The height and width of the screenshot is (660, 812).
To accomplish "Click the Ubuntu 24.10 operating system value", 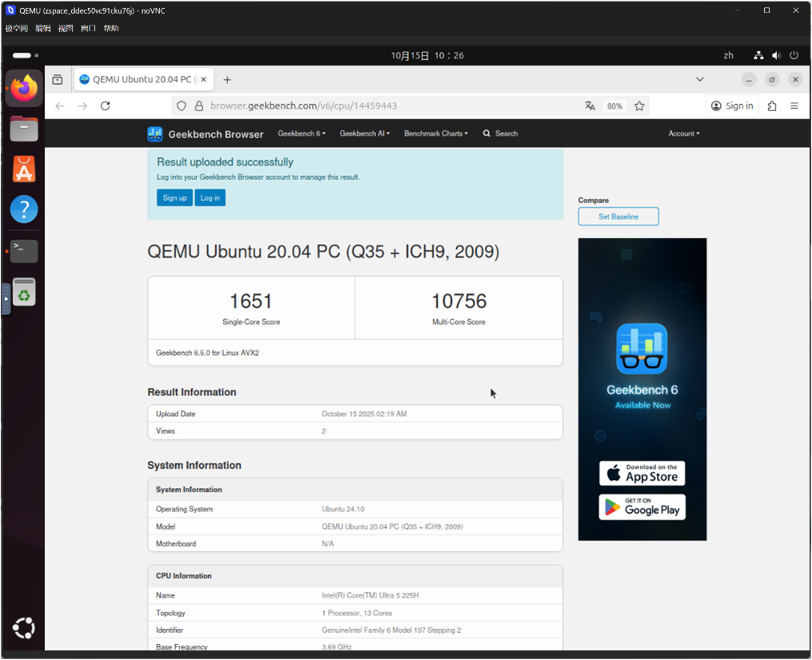I will [343, 510].
